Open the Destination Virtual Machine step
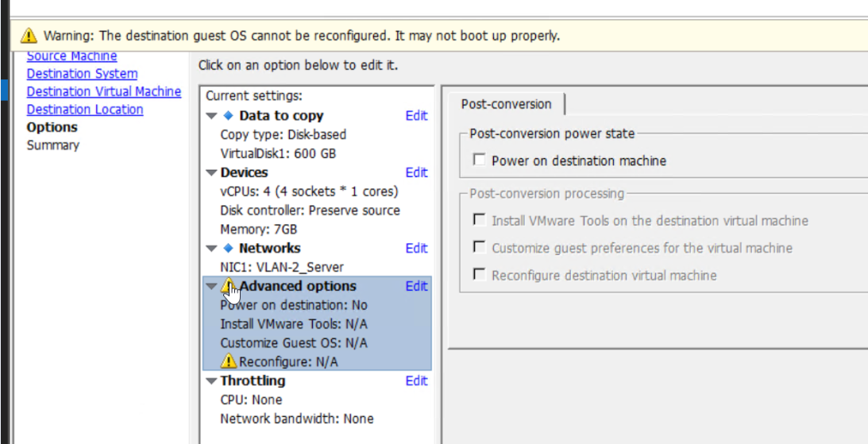The width and height of the screenshot is (868, 444). pyautogui.click(x=103, y=91)
